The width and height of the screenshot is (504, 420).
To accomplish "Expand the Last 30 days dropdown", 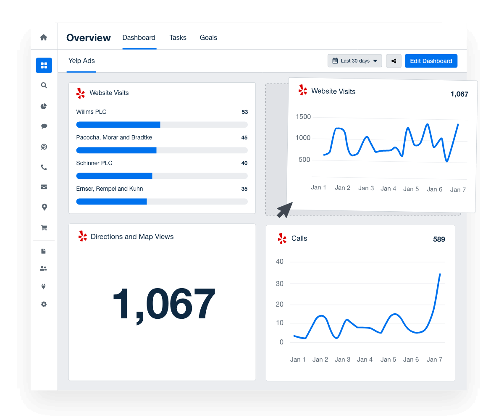I will [354, 61].
